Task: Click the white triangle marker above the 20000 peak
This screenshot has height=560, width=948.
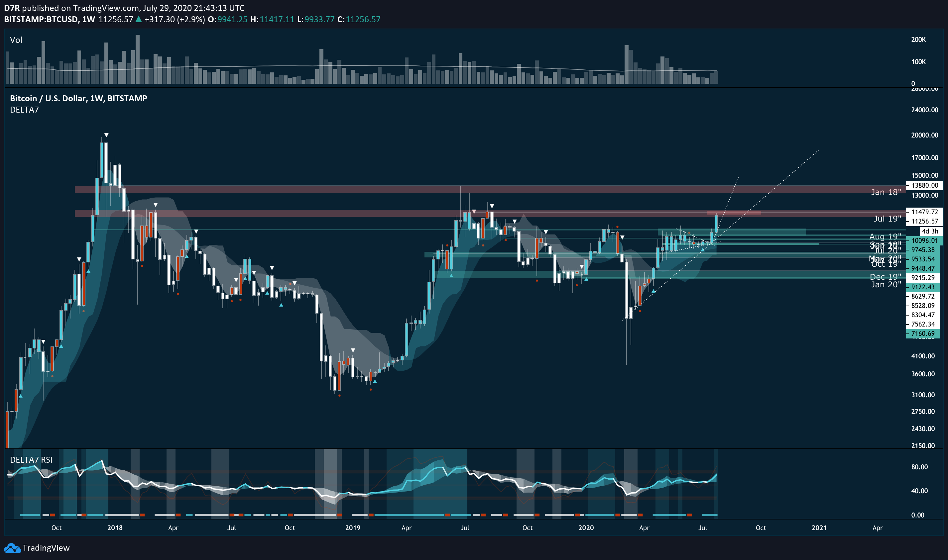Action: point(106,135)
